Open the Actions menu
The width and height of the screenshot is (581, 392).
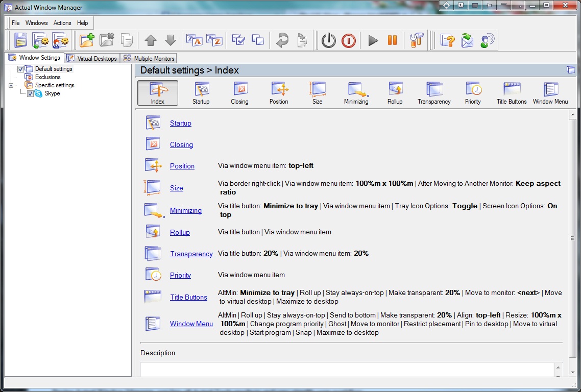click(62, 23)
